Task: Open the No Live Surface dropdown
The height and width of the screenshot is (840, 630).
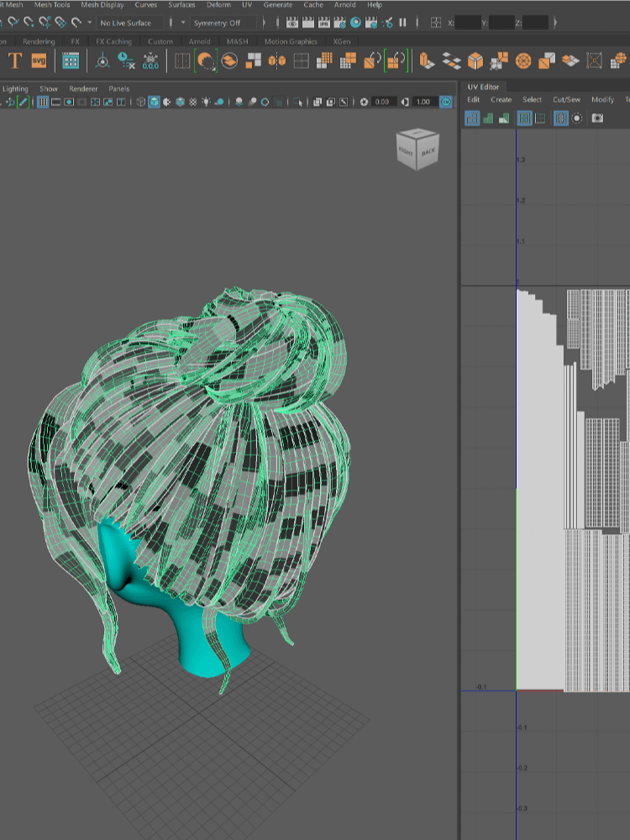Action: click(130, 23)
